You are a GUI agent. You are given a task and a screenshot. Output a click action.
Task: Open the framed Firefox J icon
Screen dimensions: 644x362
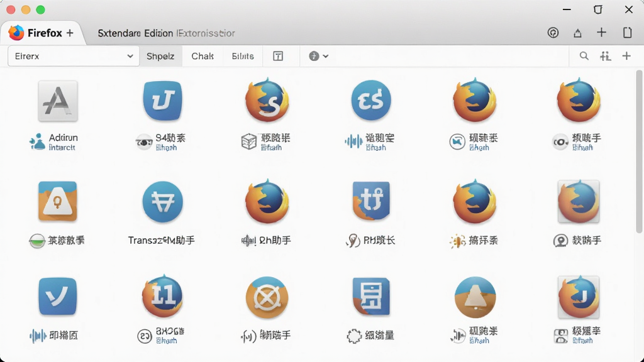click(579, 297)
